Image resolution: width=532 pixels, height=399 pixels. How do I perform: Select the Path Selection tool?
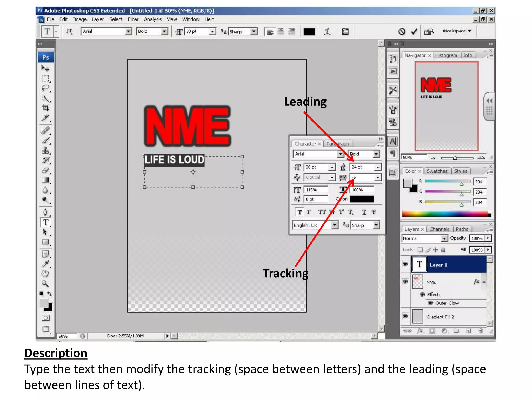click(45, 232)
